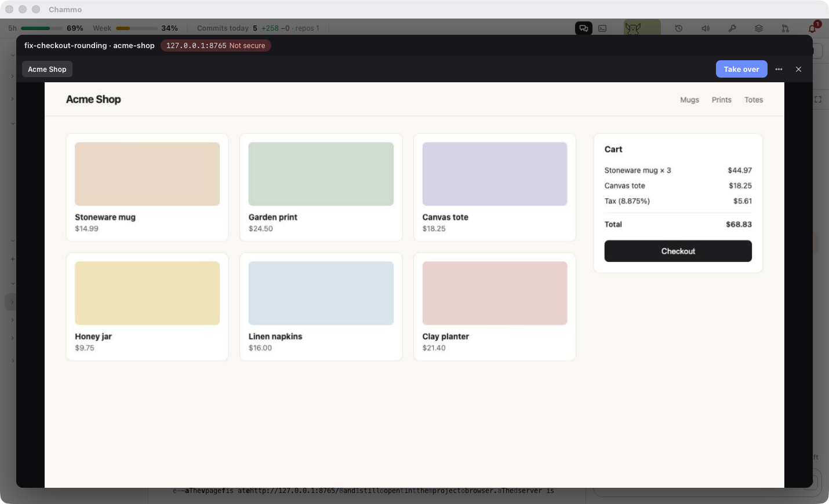Image resolution: width=829 pixels, height=504 pixels.
Task: Close the browser preview panel
Action: tap(798, 69)
